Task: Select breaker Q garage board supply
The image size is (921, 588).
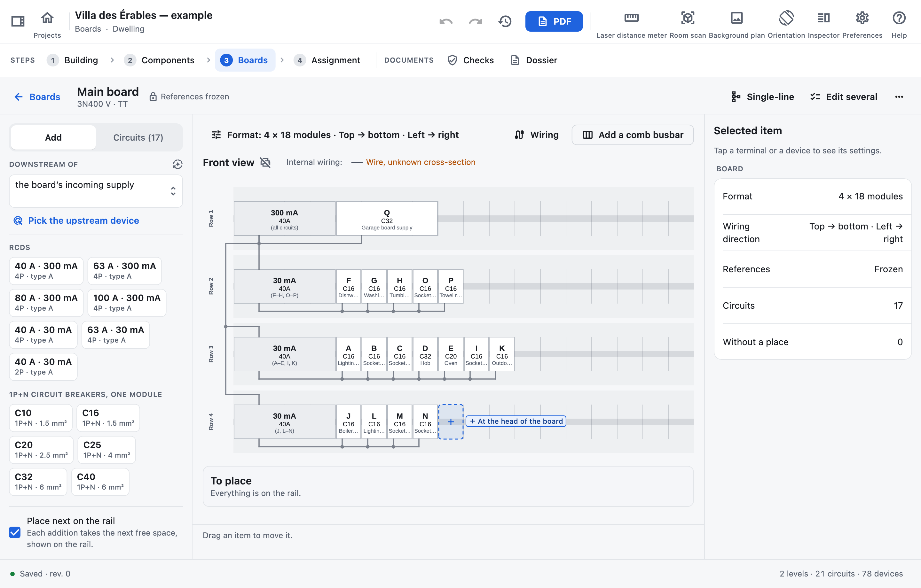Action: 387,219
